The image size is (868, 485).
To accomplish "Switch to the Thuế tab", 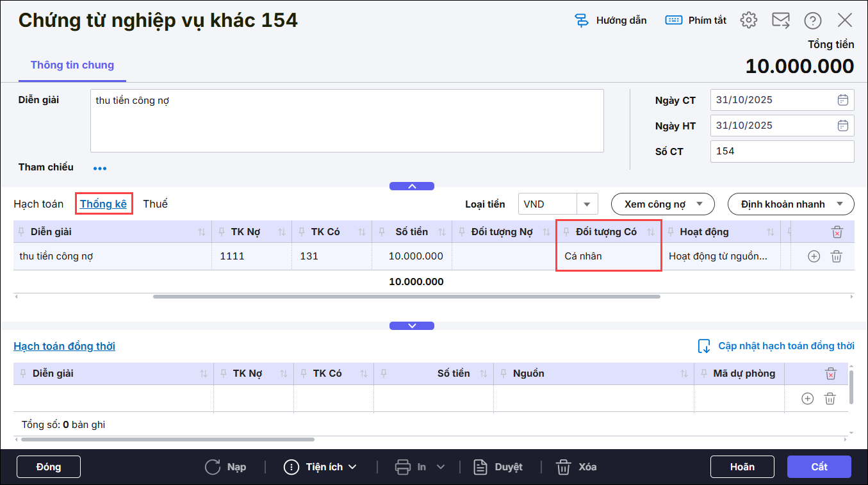I will [155, 204].
